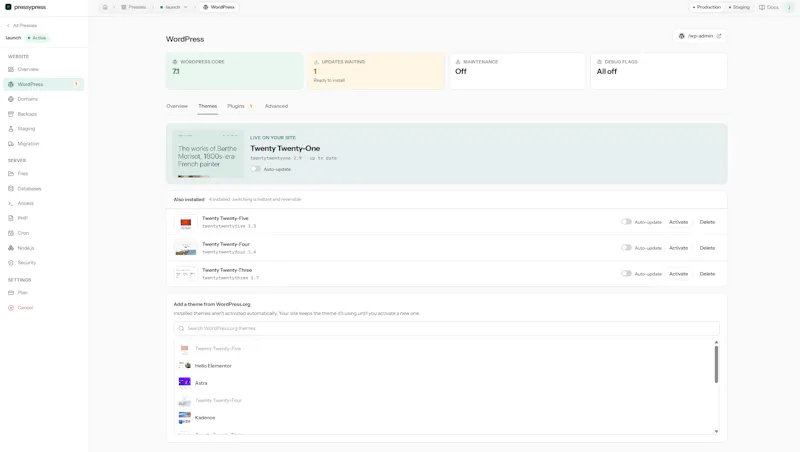The image size is (800, 452).
Task: Open Node.js icon in sidebar
Action: pyautogui.click(x=11, y=248)
